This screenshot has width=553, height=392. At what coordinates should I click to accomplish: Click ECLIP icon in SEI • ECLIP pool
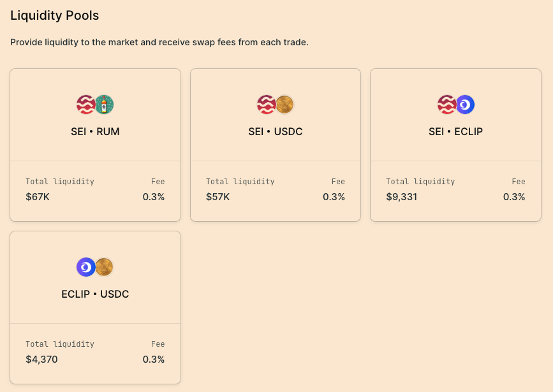point(465,105)
